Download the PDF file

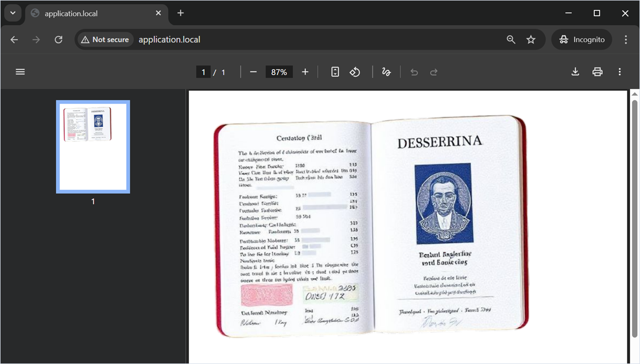point(575,72)
